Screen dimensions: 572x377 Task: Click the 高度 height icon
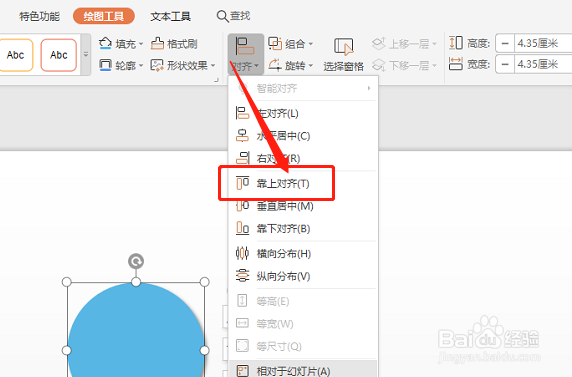(x=456, y=43)
